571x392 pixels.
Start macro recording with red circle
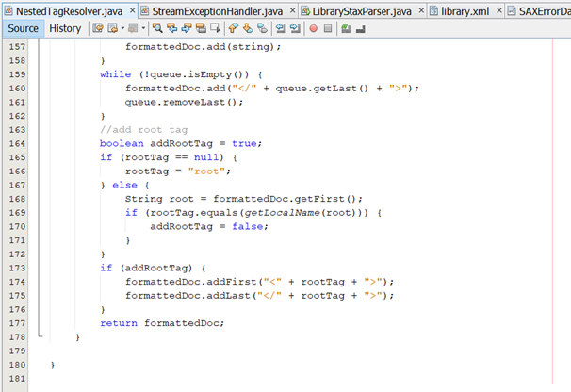pyautogui.click(x=313, y=28)
